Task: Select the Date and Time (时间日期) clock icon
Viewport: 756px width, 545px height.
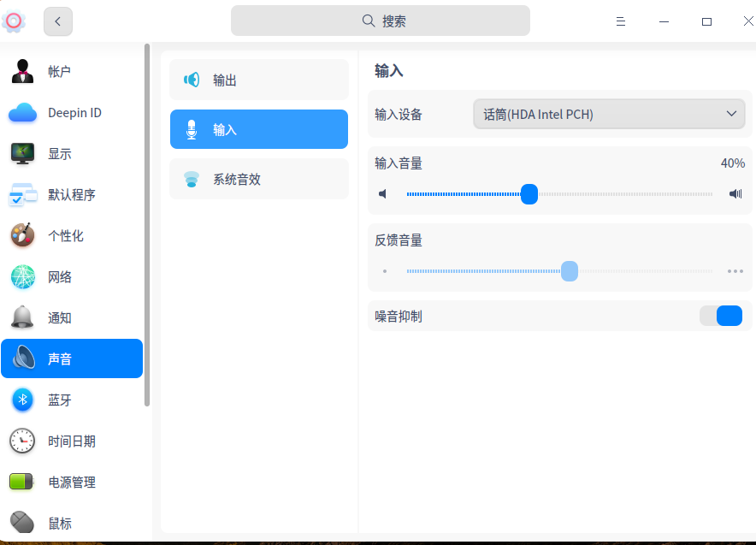Action: 22,441
